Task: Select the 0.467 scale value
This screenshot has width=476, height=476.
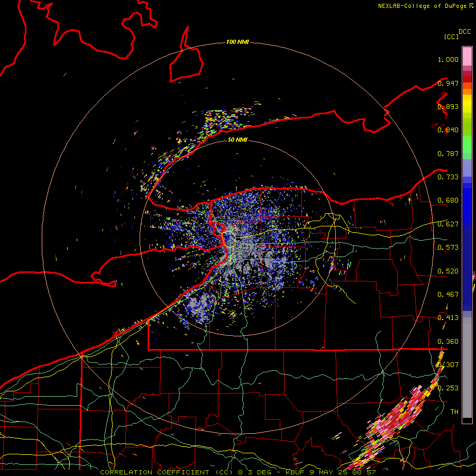Action: pyautogui.click(x=448, y=295)
